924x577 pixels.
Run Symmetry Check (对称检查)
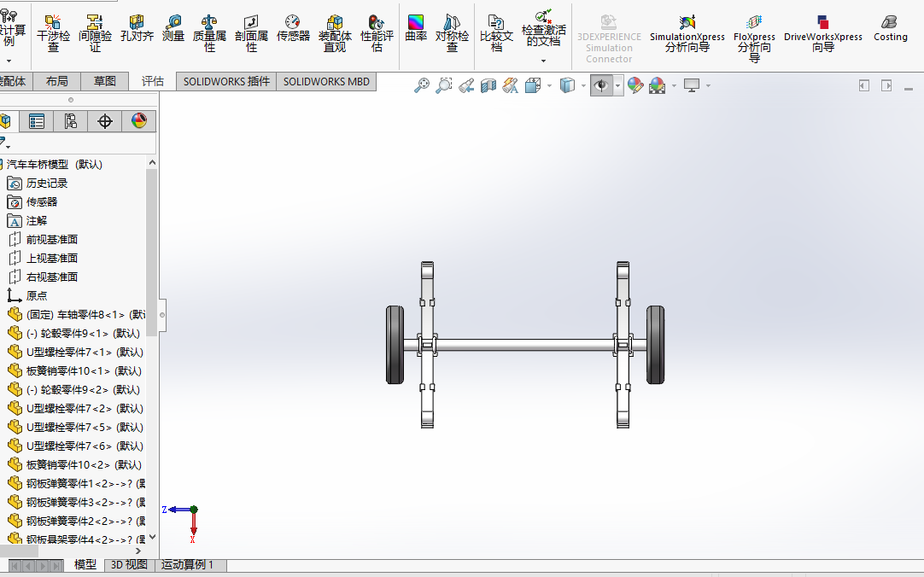(x=452, y=33)
